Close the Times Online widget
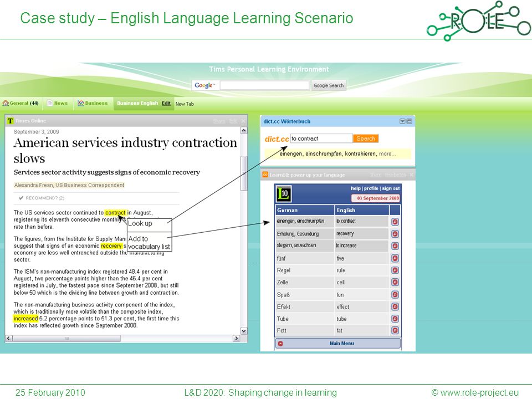 coord(243,121)
